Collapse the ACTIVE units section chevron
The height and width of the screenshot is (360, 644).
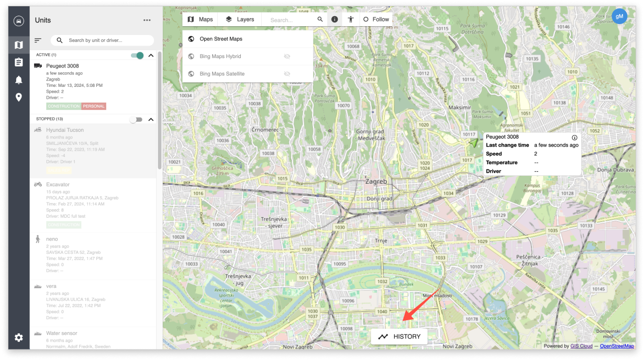151,54
